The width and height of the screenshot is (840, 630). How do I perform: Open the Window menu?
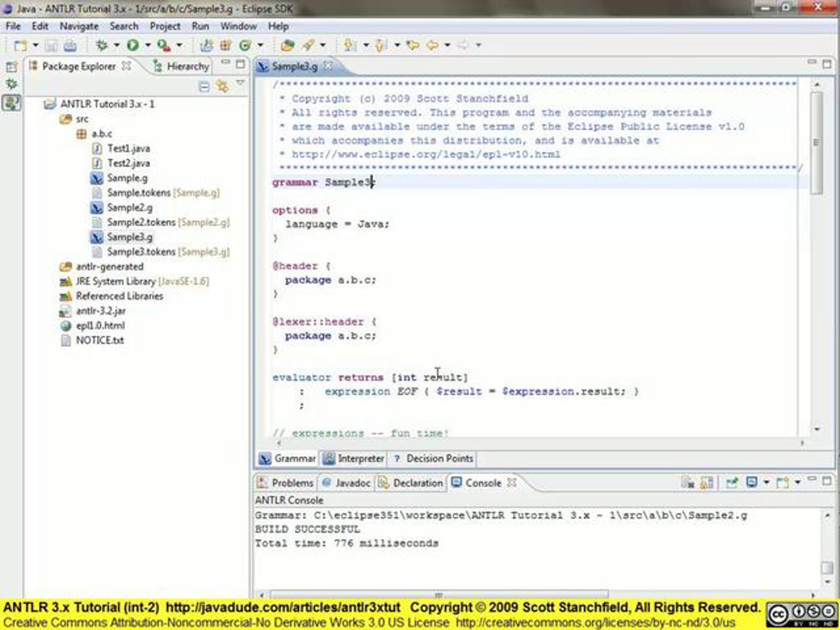coord(238,26)
